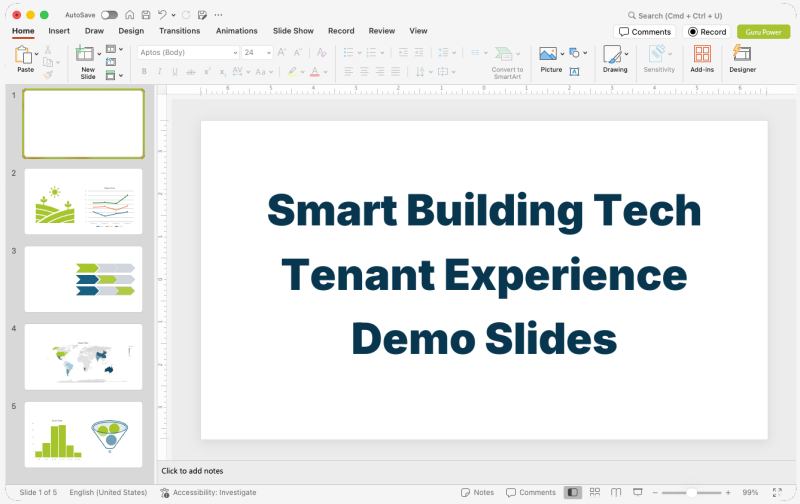The height and width of the screenshot is (504, 800).
Task: Open the Line Spacing icon
Action: 443,52
